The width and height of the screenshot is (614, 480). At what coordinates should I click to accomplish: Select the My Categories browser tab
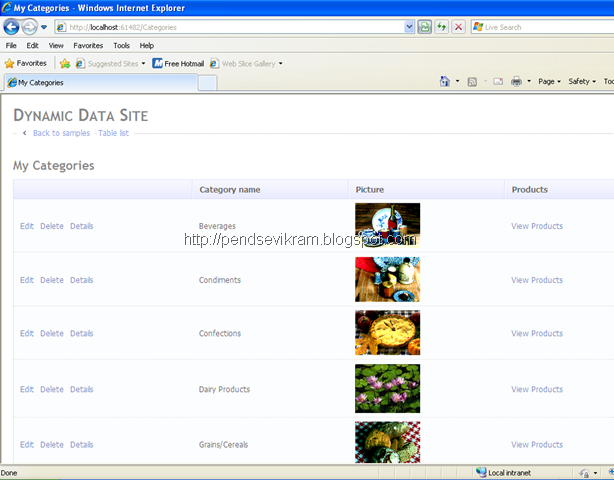[100, 83]
